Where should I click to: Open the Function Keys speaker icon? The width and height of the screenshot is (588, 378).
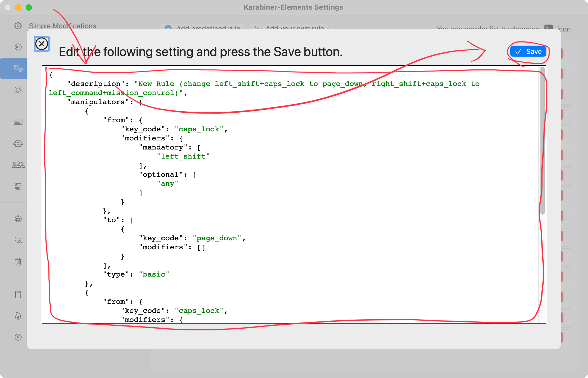tap(18, 47)
